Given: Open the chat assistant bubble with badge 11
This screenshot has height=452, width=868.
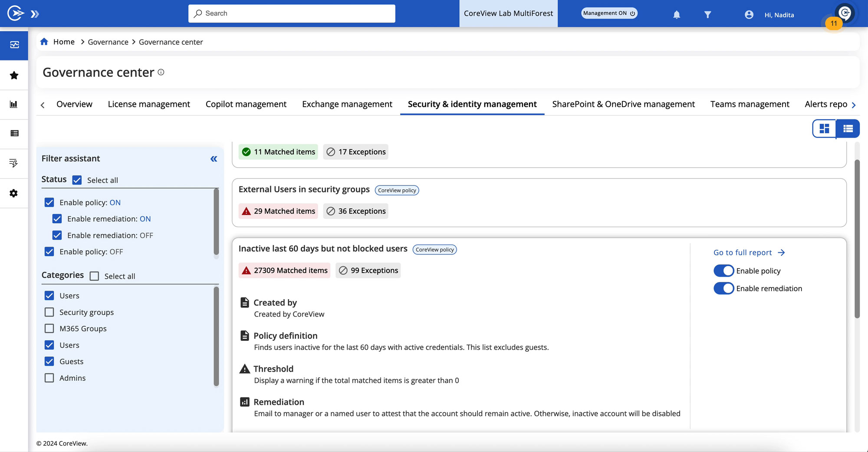Looking at the screenshot, I should (x=845, y=13).
